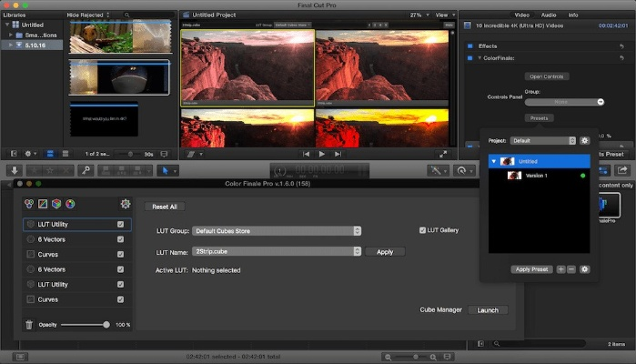Collapse the Untitled preset tree item
Image resolution: width=636 pixels, height=364 pixels.
click(x=494, y=161)
